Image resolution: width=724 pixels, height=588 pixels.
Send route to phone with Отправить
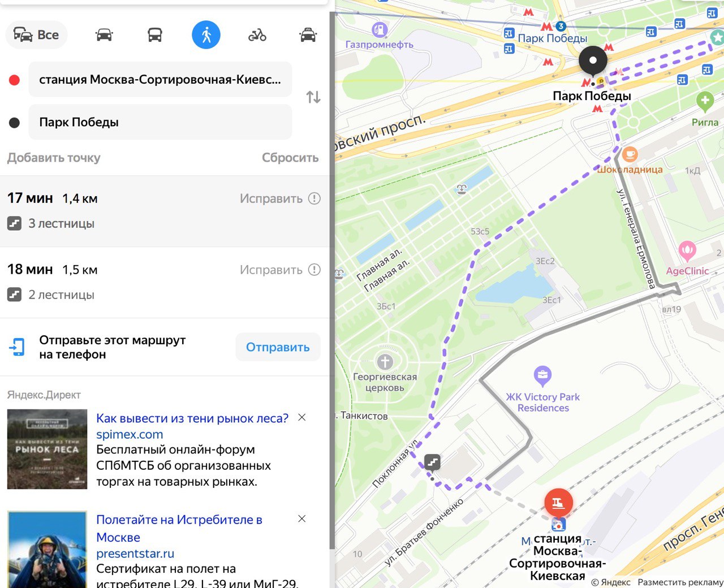[278, 347]
